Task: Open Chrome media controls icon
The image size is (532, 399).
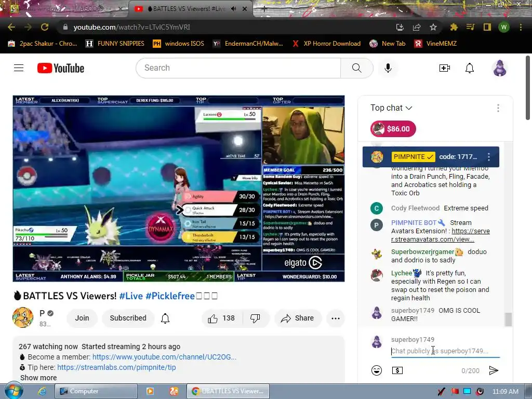Action: coord(470,27)
